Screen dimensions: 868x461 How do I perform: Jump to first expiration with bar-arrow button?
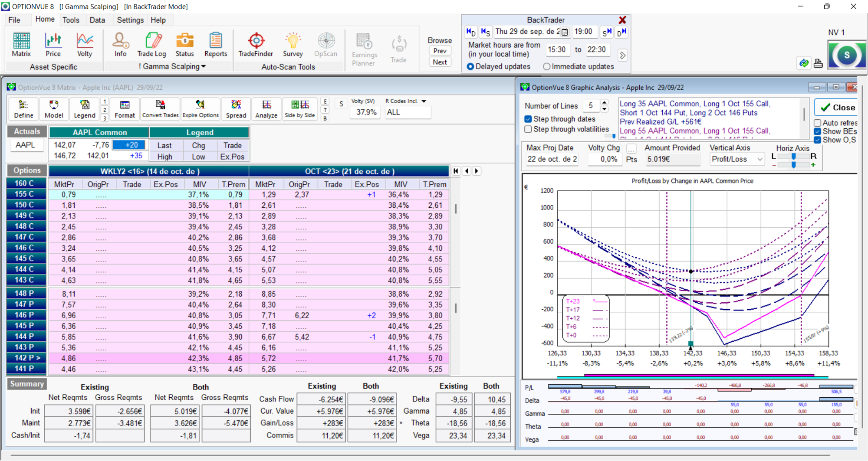[x=456, y=171]
